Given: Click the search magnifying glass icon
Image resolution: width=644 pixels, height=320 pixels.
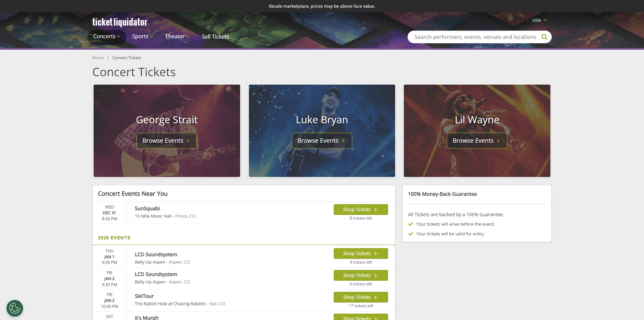Looking at the screenshot, I should pos(544,37).
